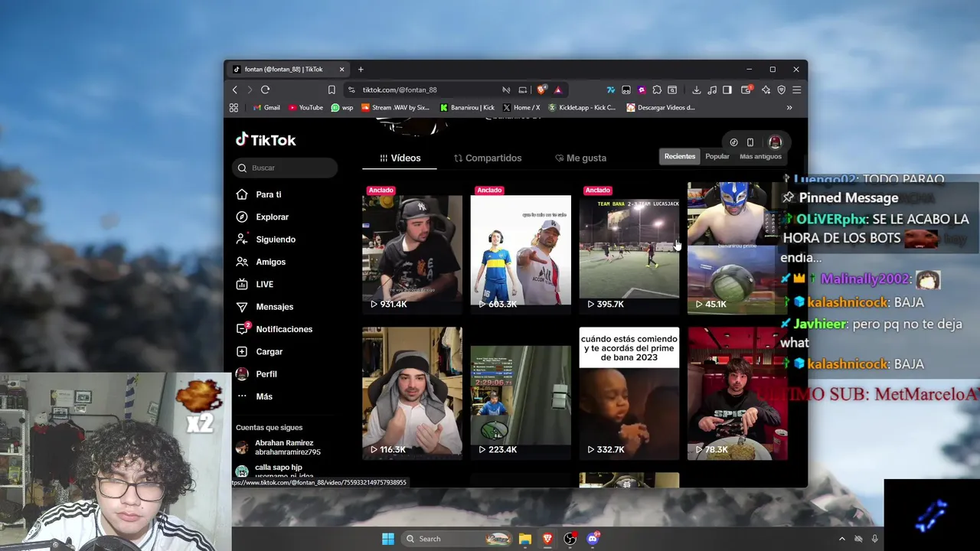Open masked wrestler video with 45.1K views
Viewport: 980px width, 551px height.
point(737,248)
